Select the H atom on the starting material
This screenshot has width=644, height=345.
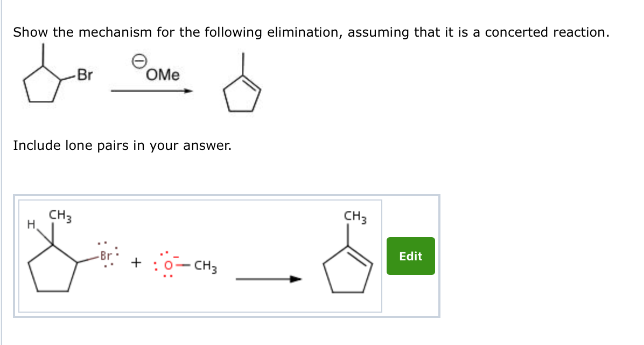tap(31, 223)
